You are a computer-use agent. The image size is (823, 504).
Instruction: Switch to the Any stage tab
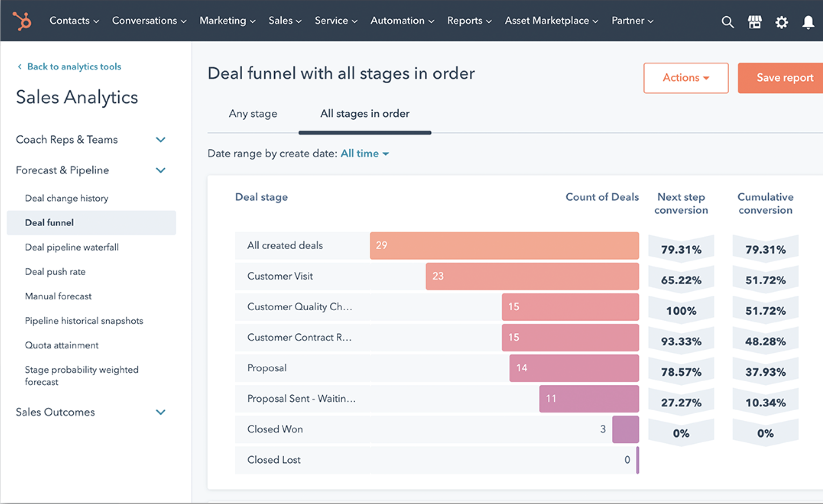tap(253, 114)
